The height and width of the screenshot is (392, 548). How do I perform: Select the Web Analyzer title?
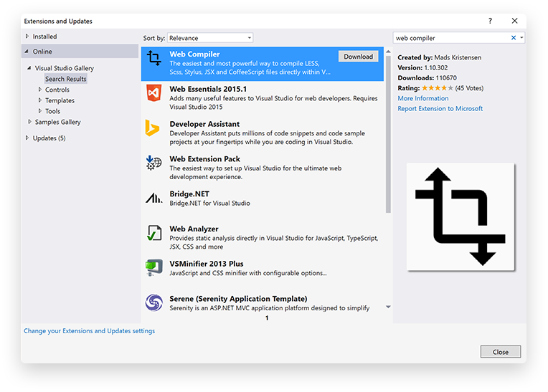pyautogui.click(x=194, y=229)
